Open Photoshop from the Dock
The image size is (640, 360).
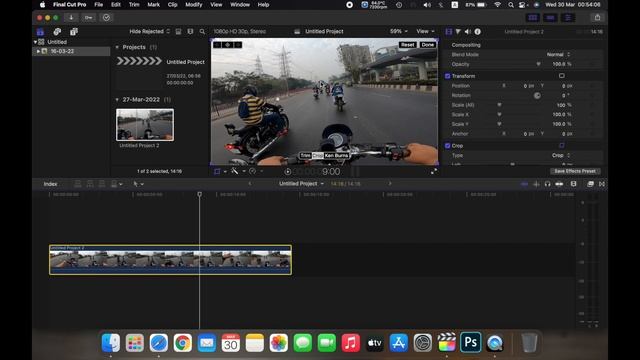(x=471, y=342)
